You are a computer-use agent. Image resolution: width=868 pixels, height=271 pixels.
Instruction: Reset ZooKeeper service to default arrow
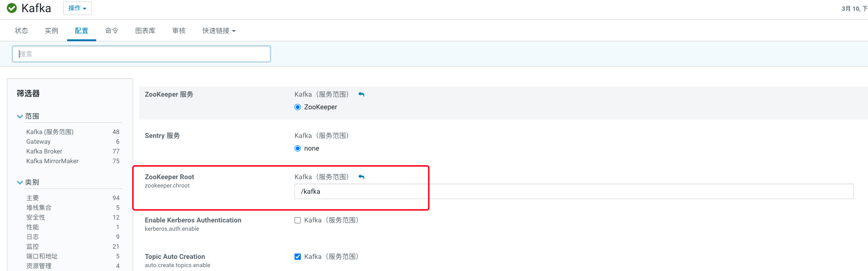pyautogui.click(x=361, y=95)
